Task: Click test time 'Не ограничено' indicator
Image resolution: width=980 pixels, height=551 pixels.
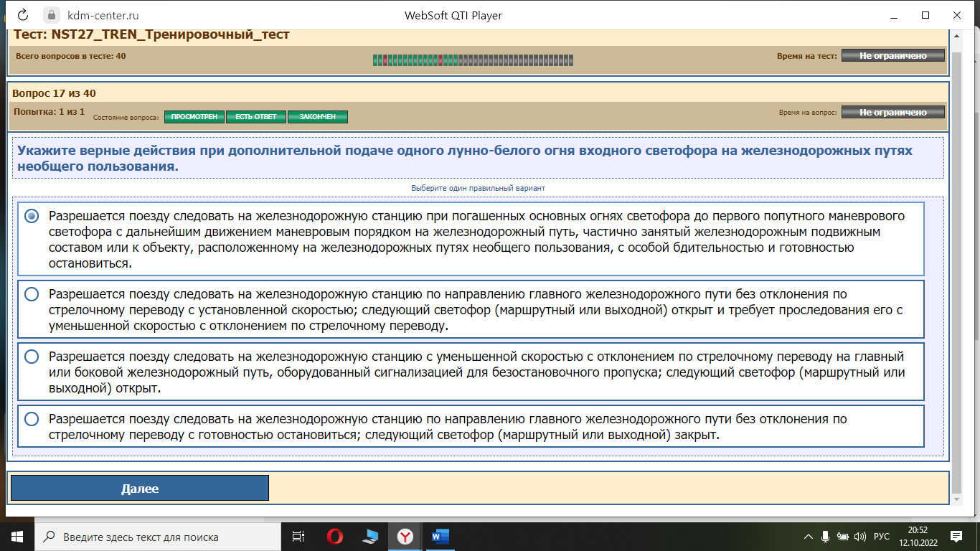Action: [892, 55]
